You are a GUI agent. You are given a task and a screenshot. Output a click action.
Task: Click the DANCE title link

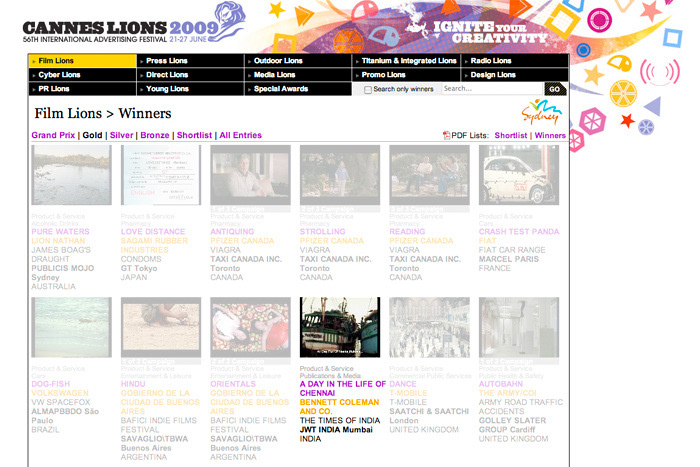(403, 384)
